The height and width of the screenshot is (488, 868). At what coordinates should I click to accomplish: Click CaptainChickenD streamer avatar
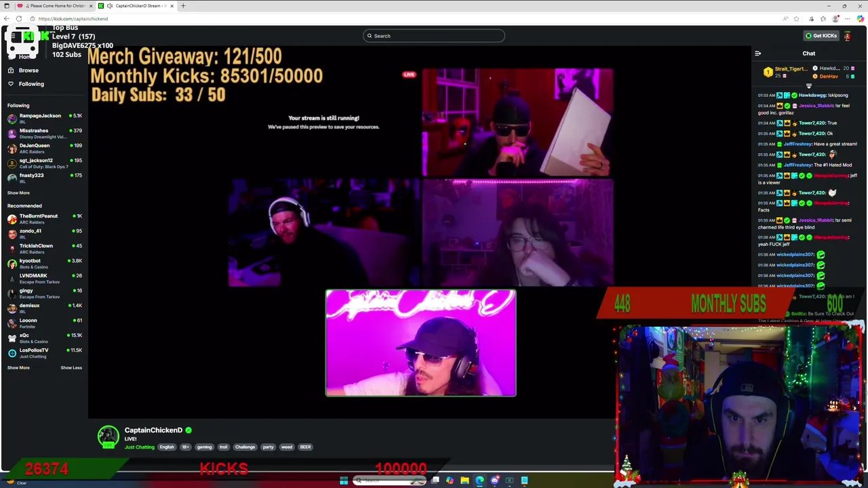point(108,437)
